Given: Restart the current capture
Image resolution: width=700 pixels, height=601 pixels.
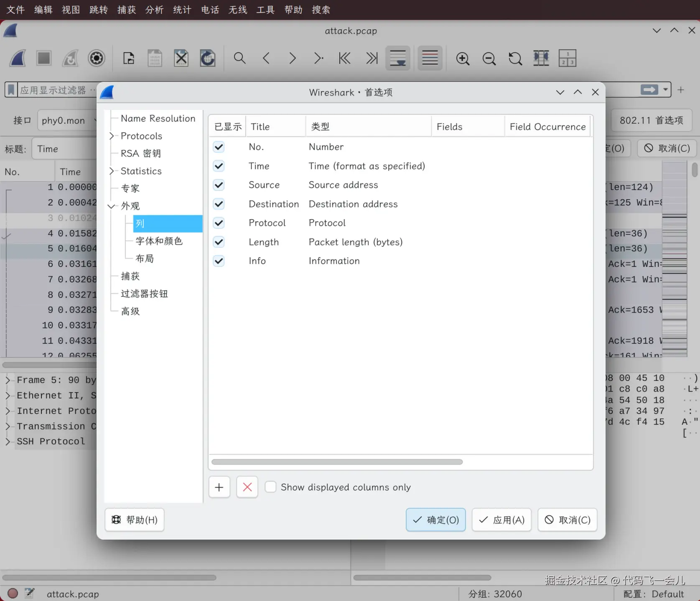Looking at the screenshot, I should click(x=70, y=58).
